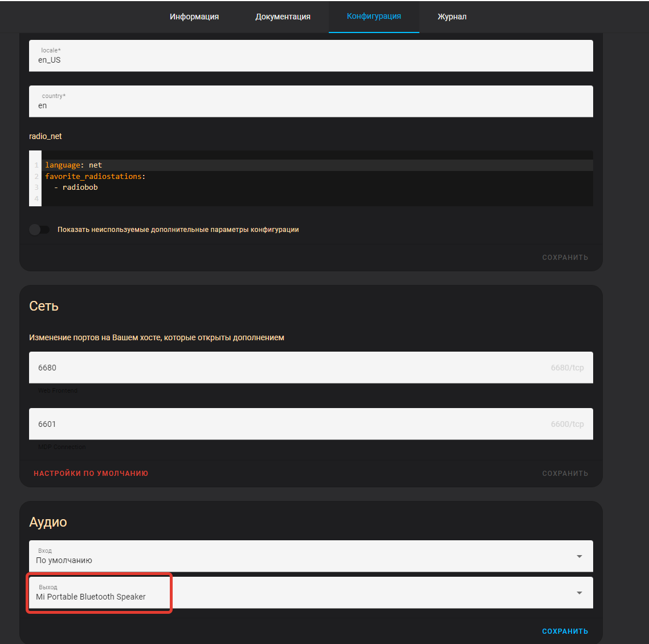The height and width of the screenshot is (644, 649).
Task: Click the favorite_radiostations line in the editor
Action: 95,176
